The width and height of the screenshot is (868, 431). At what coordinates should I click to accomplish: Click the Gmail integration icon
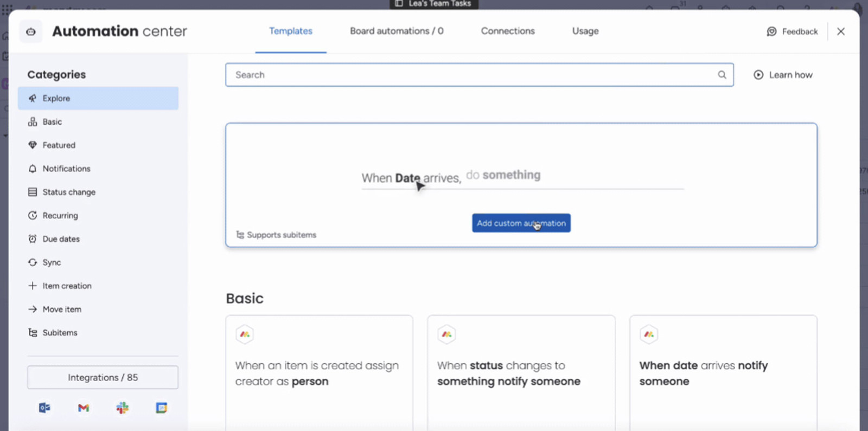tap(84, 408)
